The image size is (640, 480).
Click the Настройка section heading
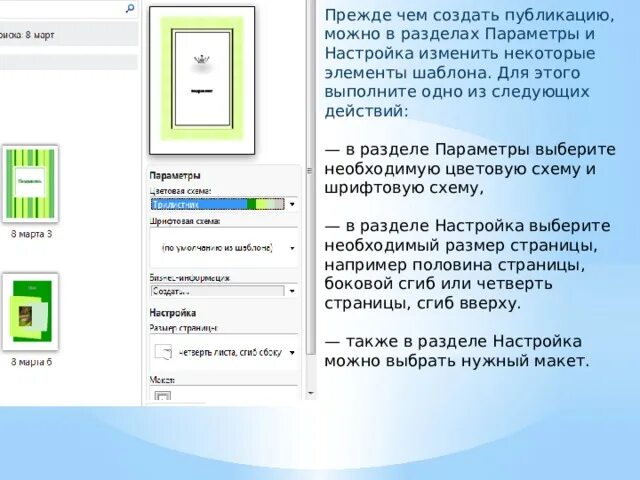(x=173, y=313)
